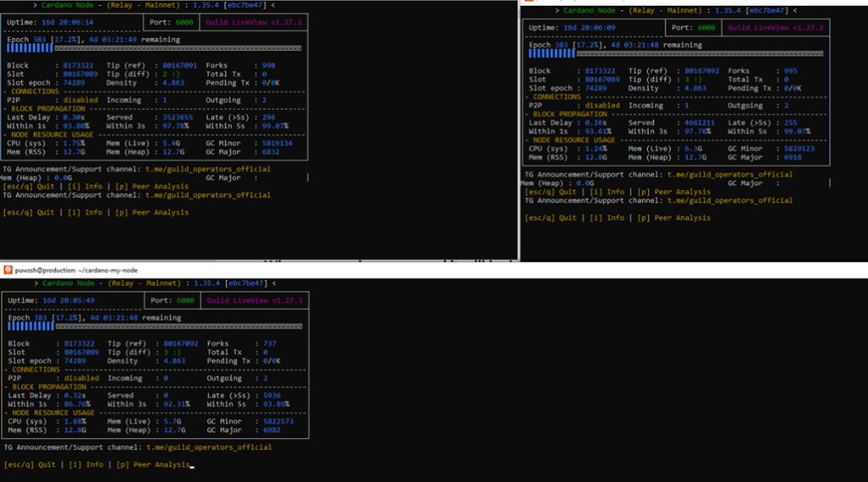Choose Peer Analysis in the puwssh@production terminal
Screen dimensions: 868x482
pyautogui.click(x=161, y=465)
